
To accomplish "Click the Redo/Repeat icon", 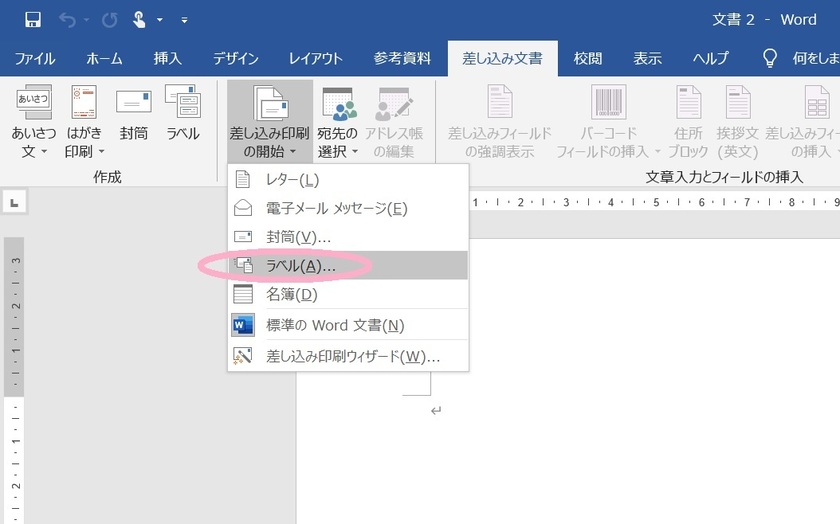I will 110,20.
